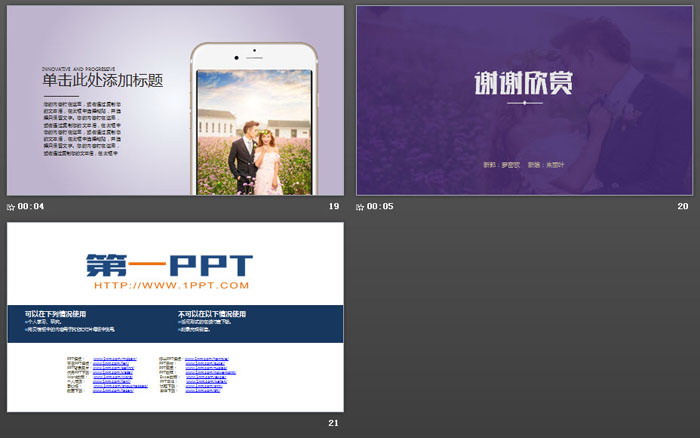Image resolution: width=700 pixels, height=438 pixels.
Task: Click slide number 20 label
Action: coord(683,206)
